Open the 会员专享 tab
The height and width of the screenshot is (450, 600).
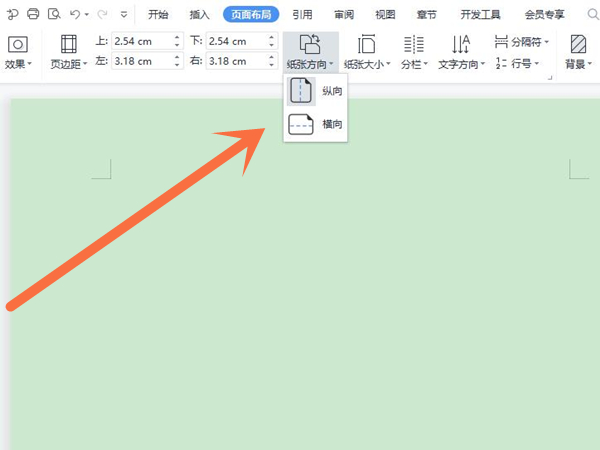[544, 15]
